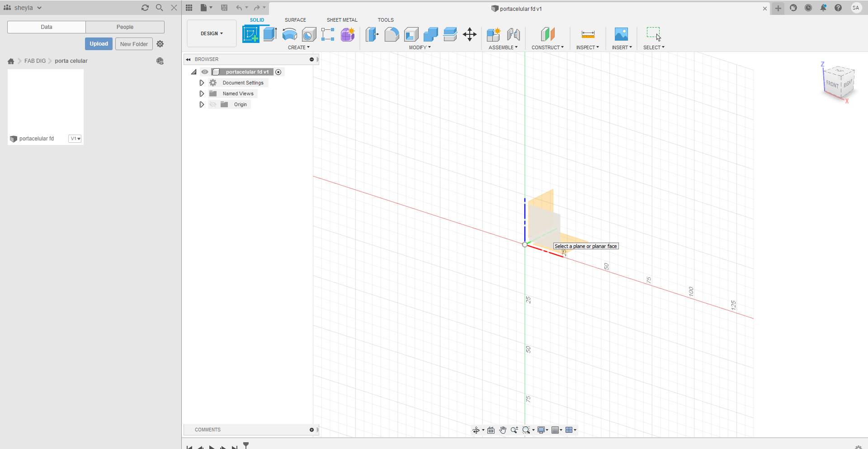Create a New Component via Assemble icon

[x=494, y=34]
